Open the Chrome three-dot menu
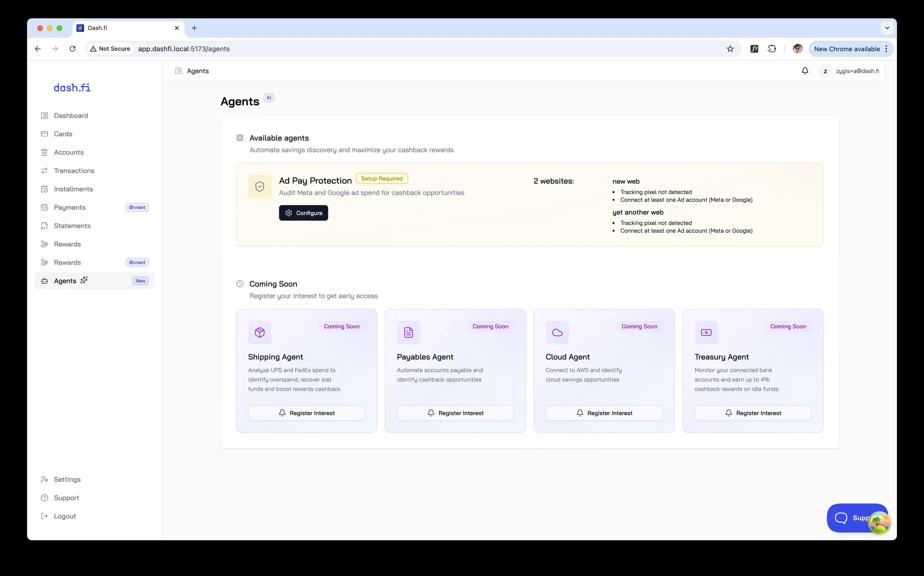The image size is (924, 576). tap(886, 49)
